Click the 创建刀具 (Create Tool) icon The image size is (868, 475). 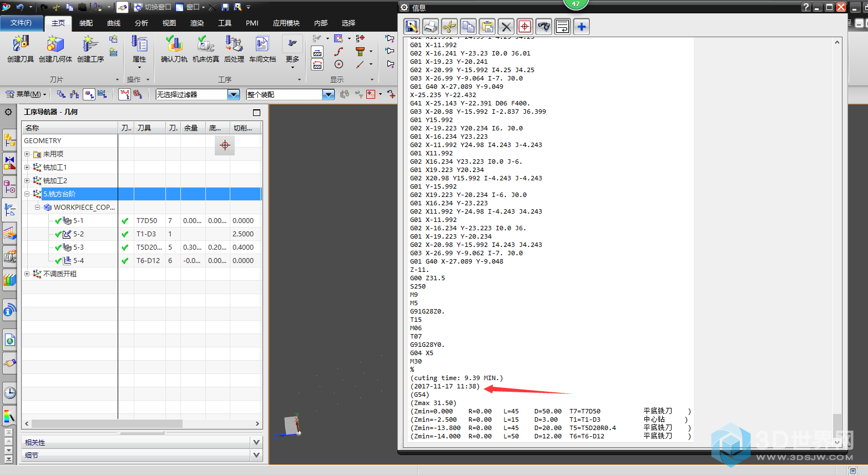(x=21, y=44)
